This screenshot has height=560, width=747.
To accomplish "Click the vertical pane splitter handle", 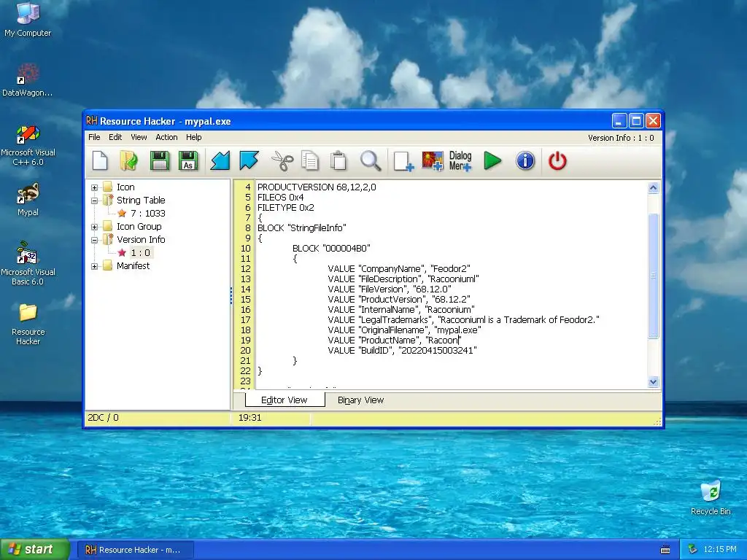I will tap(231, 295).
